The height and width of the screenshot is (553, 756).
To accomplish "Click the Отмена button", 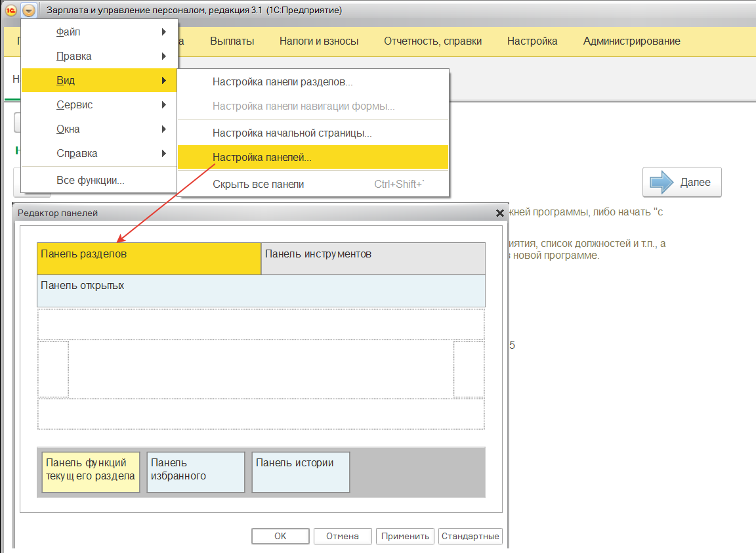I will [x=343, y=536].
